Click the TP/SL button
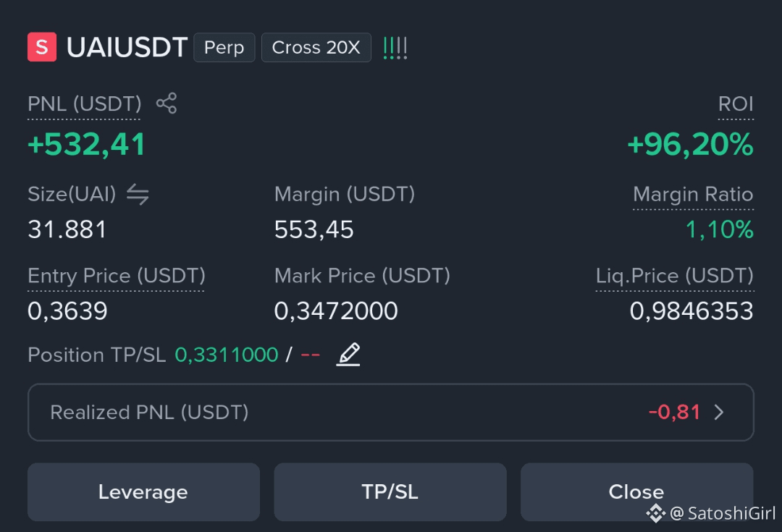 (x=390, y=491)
